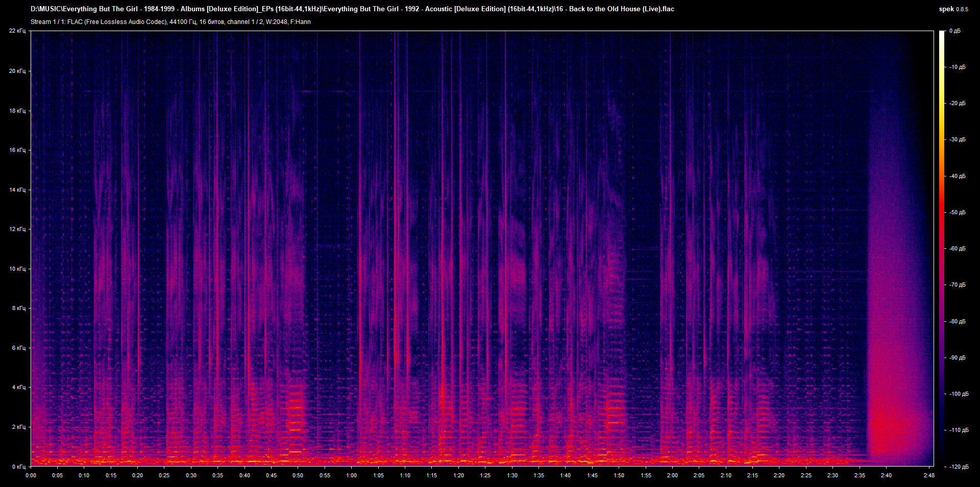Click the 8 кГц frequency axis label
Viewport: 980px width, 487px height.
[19, 308]
